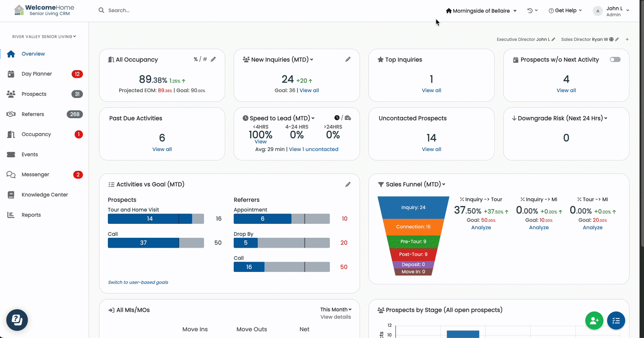This screenshot has height=338, width=644.
Task: Click plus icon to add role
Action: click(x=627, y=40)
